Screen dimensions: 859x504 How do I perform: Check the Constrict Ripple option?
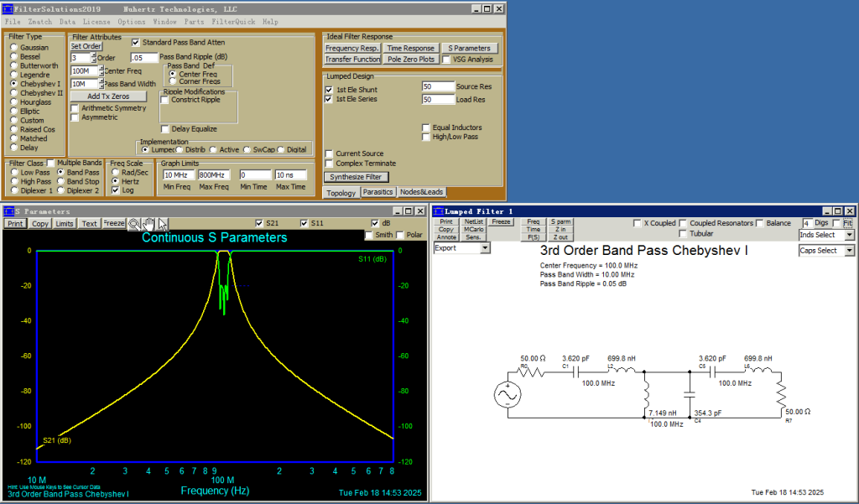pos(164,100)
